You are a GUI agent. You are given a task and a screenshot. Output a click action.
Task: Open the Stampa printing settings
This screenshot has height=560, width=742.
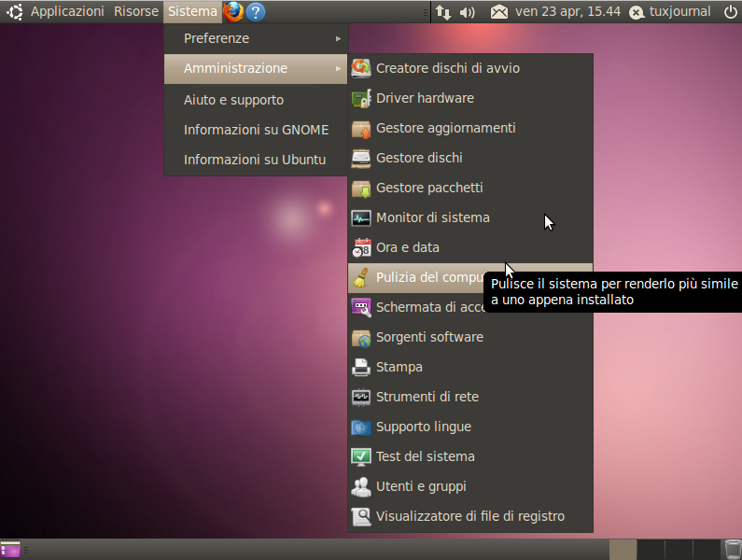point(470,368)
